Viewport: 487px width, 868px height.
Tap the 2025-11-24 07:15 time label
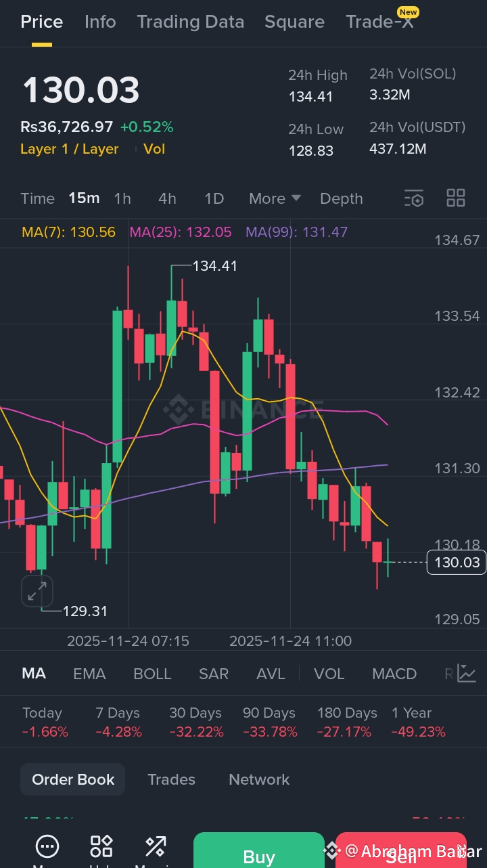128,641
